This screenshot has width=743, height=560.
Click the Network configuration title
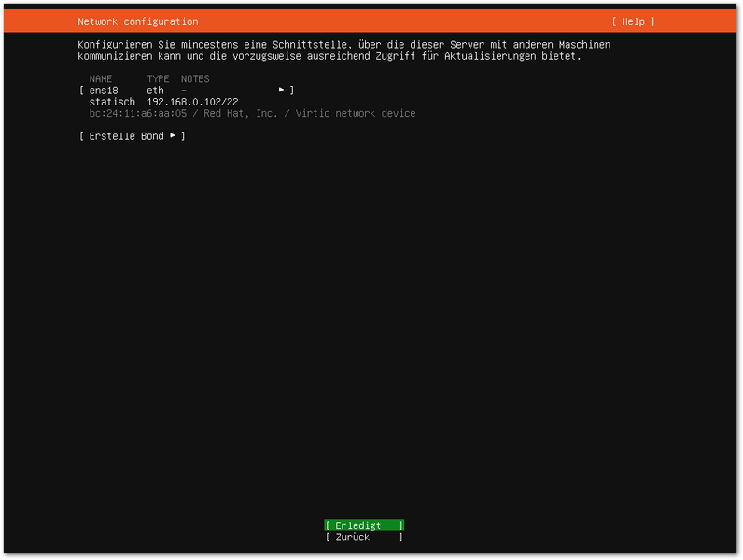point(138,21)
